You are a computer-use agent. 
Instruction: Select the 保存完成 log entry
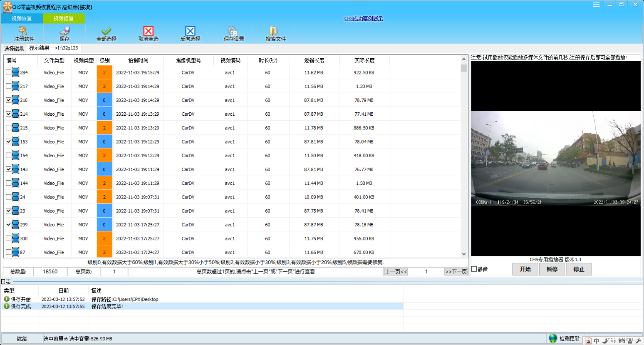click(x=202, y=306)
